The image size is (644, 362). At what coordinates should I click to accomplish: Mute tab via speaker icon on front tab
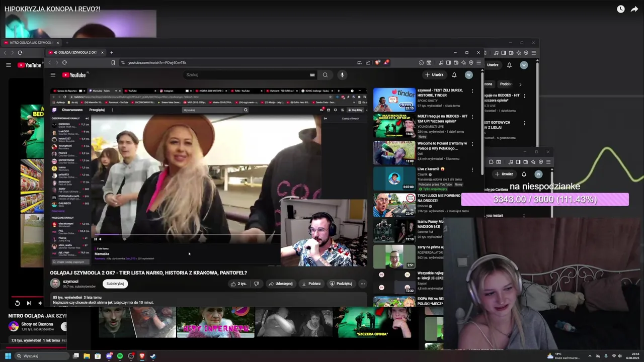click(x=55, y=52)
